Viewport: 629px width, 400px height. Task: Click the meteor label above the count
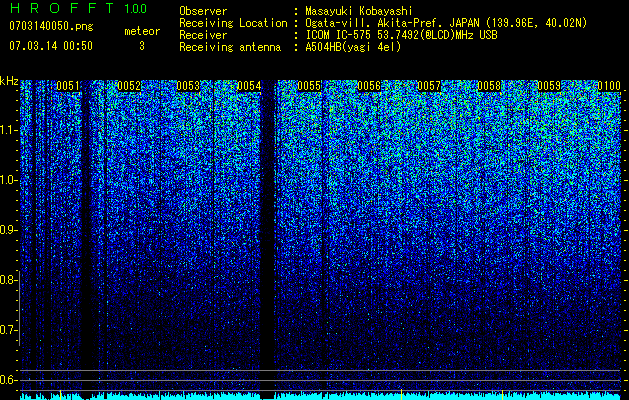point(142,31)
